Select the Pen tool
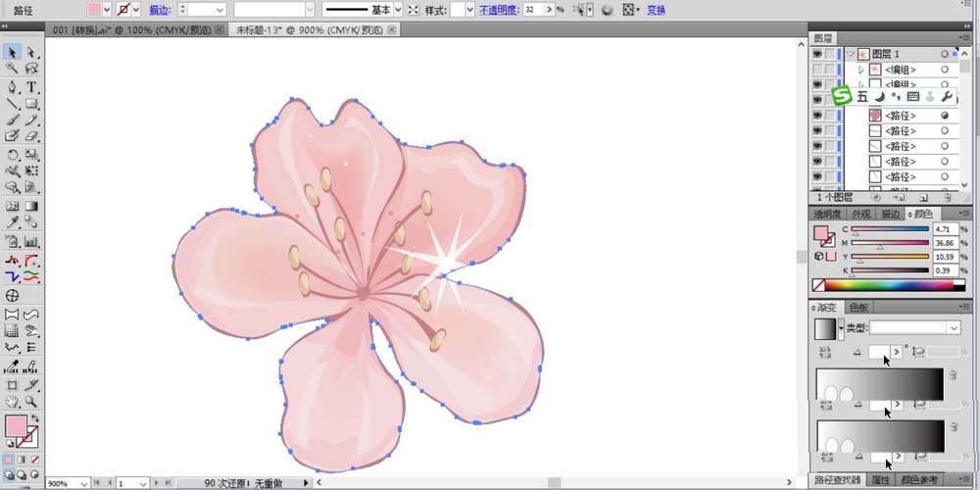Viewport: 980px width, 490px height. (12, 87)
